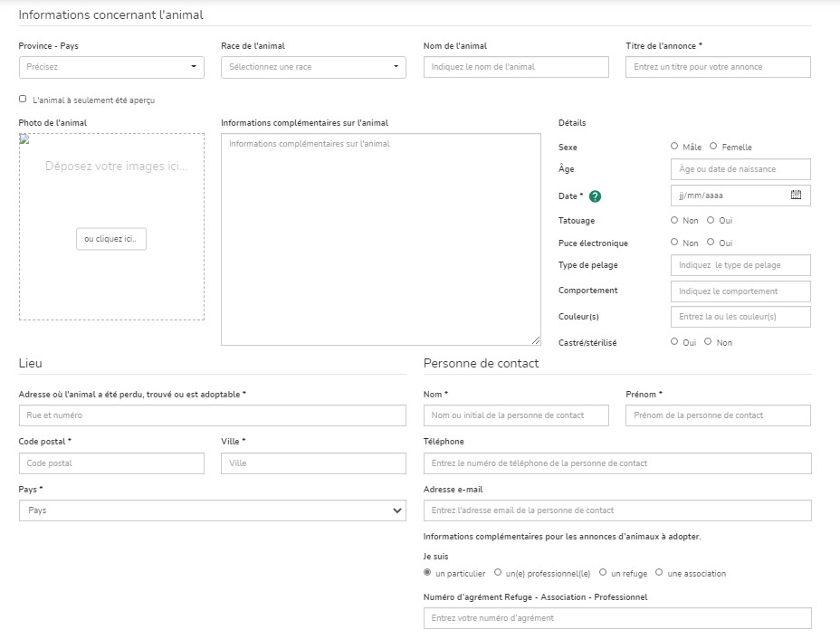The width and height of the screenshot is (840, 639).
Task: Click the broken image icon in photo dropzone
Action: tap(24, 139)
